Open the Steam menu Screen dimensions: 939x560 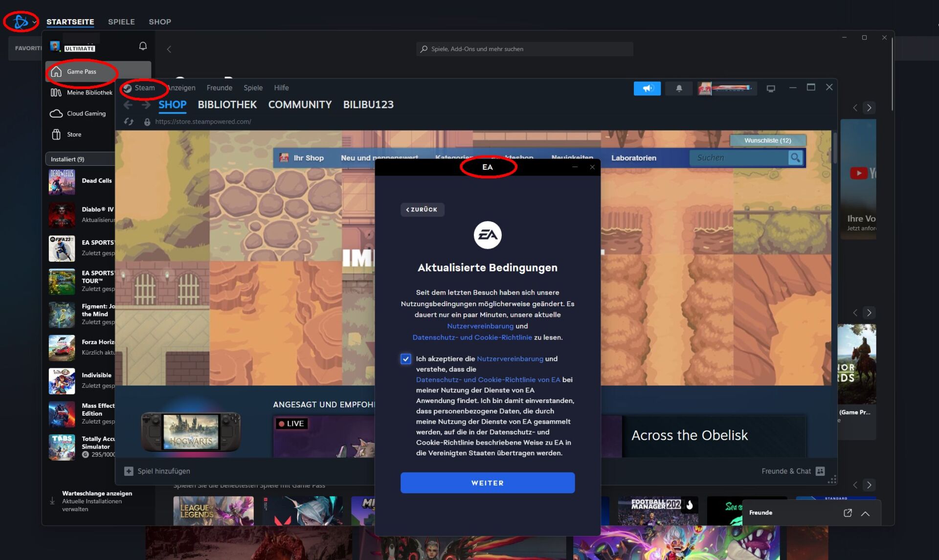point(139,88)
